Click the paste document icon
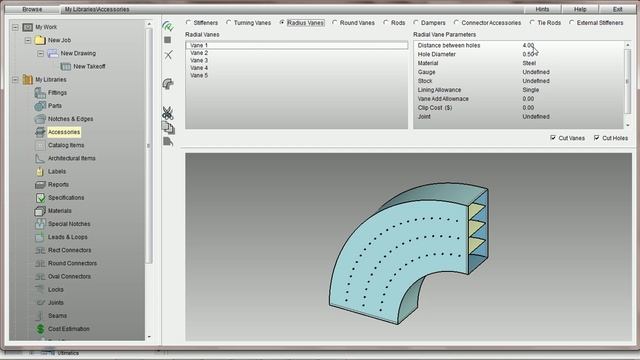 point(168,142)
